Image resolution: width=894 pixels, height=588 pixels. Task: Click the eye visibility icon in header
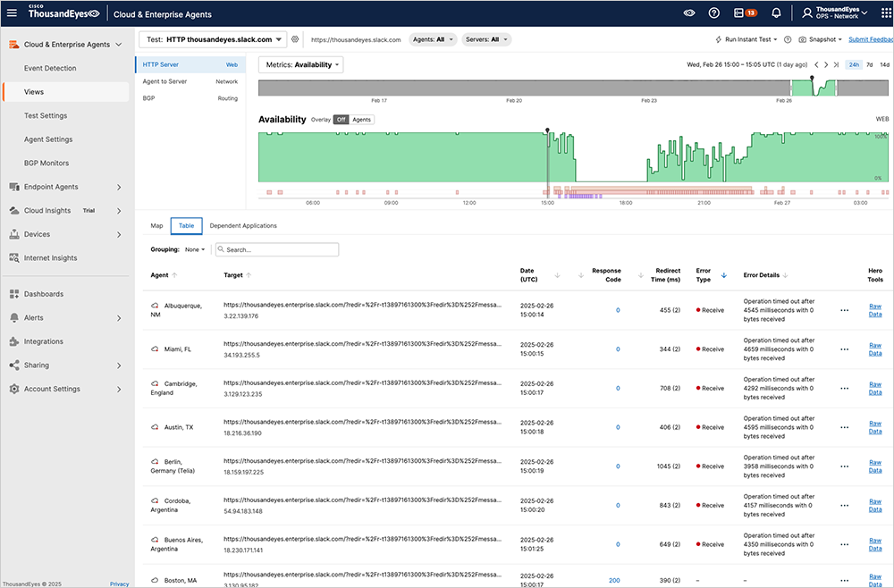(x=688, y=13)
